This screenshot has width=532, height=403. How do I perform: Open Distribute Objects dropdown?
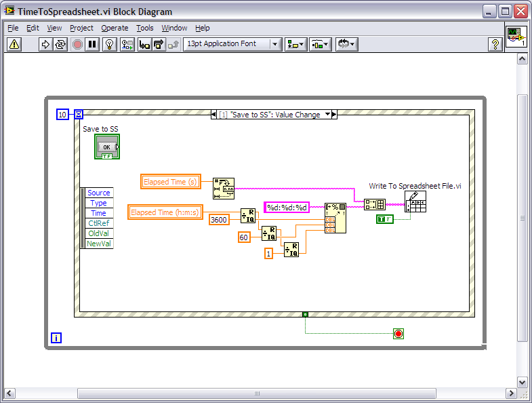coord(321,45)
